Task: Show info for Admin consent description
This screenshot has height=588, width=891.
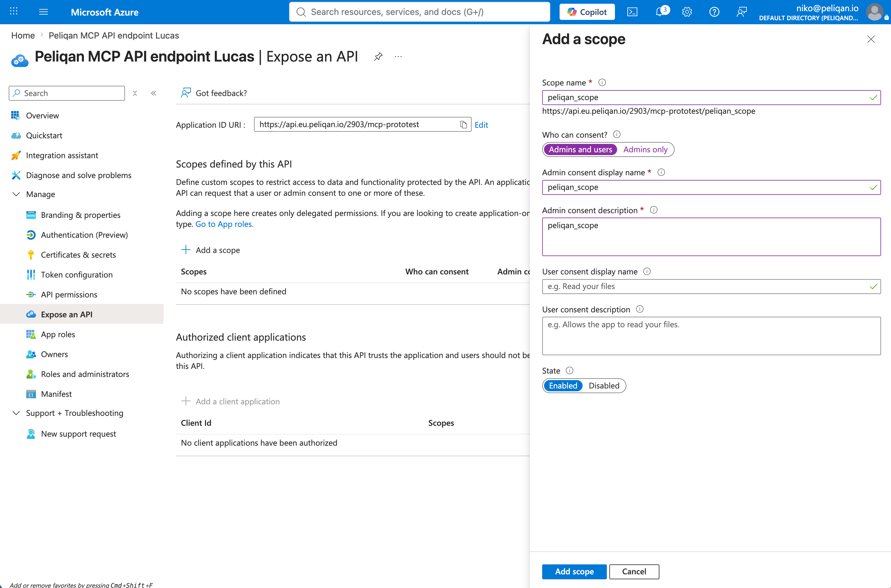Action: (x=654, y=210)
